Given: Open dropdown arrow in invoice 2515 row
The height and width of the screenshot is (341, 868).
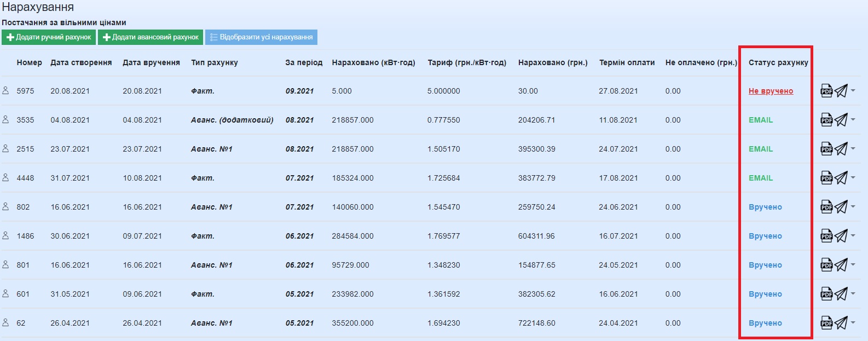Looking at the screenshot, I should pyautogui.click(x=853, y=148).
